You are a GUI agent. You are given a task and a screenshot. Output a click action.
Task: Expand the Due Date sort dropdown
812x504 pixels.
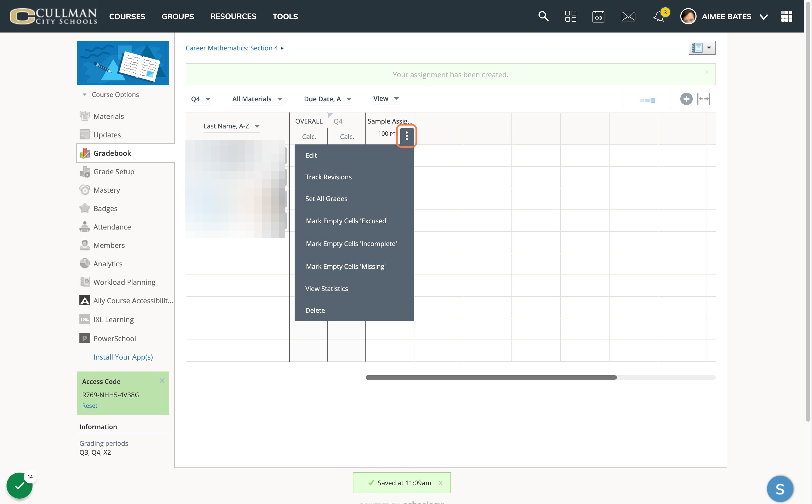click(328, 99)
